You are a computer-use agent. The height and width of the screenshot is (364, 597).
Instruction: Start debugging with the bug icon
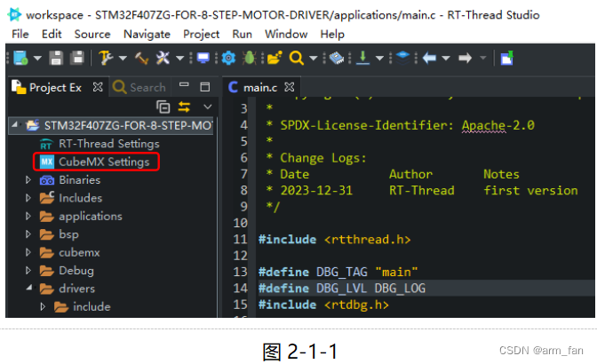coord(250,58)
